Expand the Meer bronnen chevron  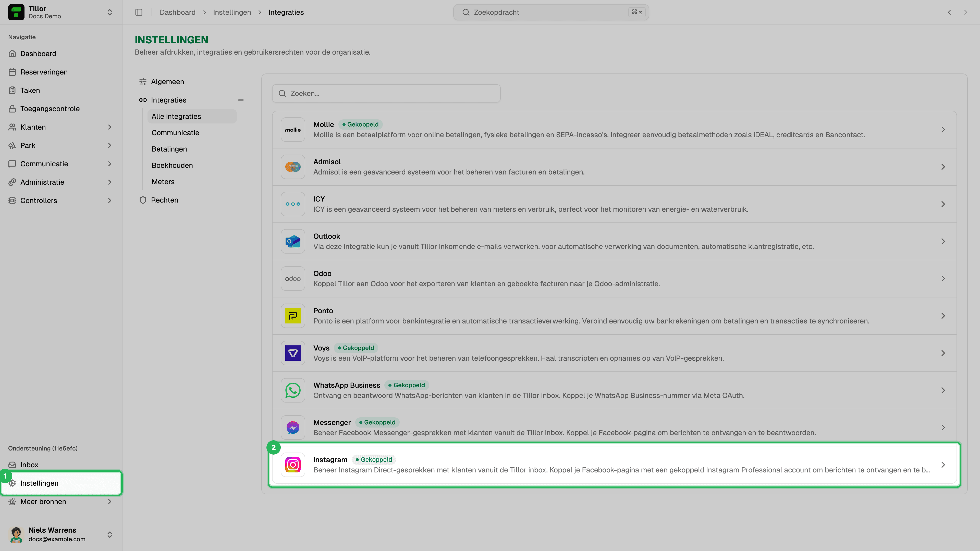pos(109,502)
